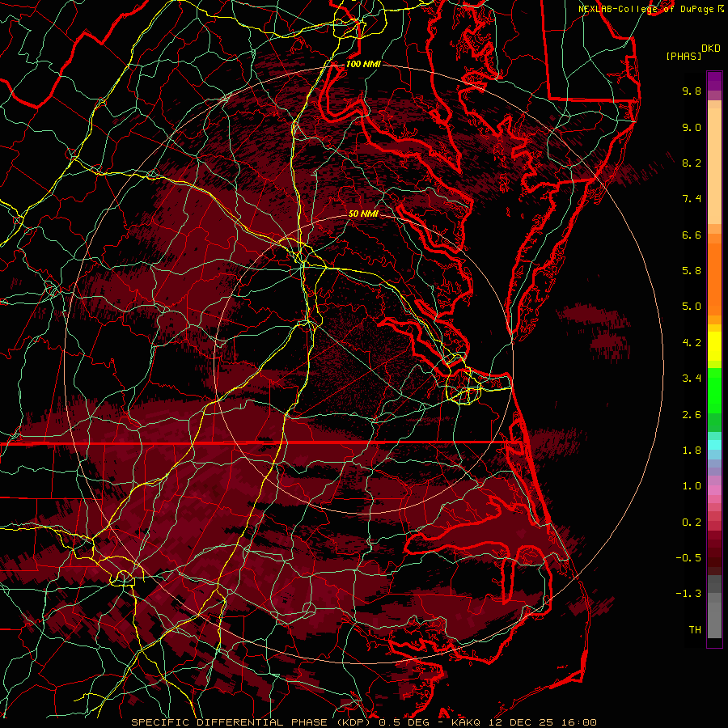728x728 pixels.
Task: Click the 3.4 legend value
Action: (x=692, y=379)
